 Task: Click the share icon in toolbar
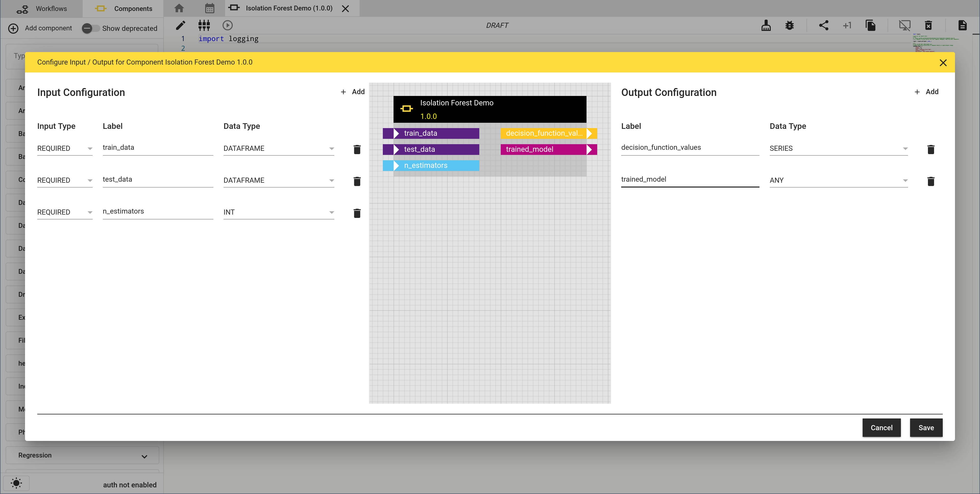pos(823,26)
